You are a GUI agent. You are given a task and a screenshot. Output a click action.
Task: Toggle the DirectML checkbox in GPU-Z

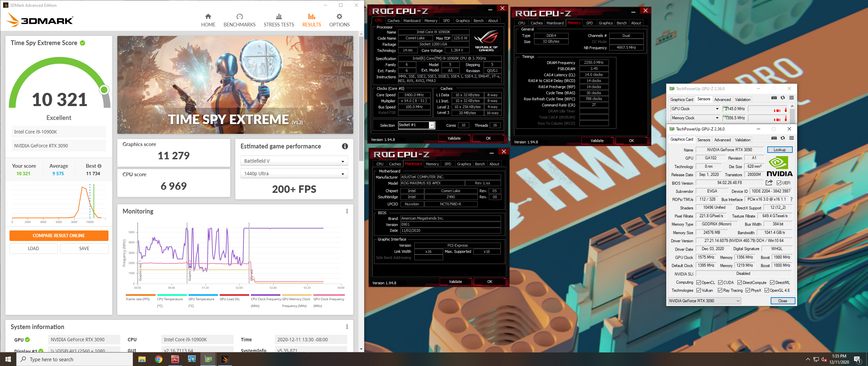tap(772, 283)
